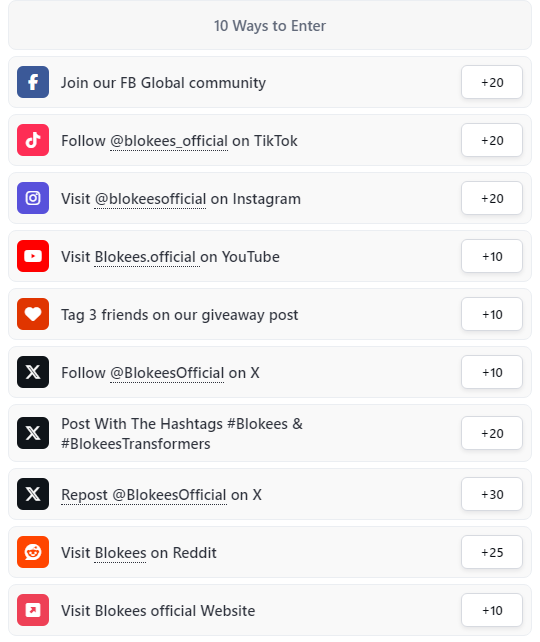This screenshot has width=540, height=642.
Task: Open the @blokeesofficial Instagram link
Action: pos(150,199)
